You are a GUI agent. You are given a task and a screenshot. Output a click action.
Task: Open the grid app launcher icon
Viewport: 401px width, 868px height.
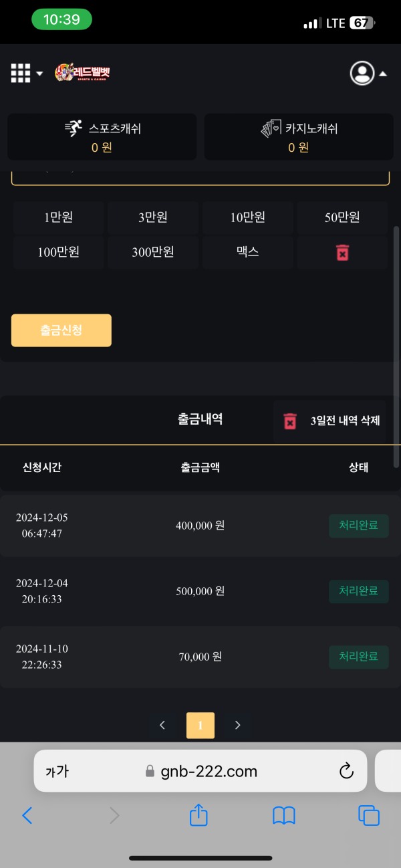[21, 72]
